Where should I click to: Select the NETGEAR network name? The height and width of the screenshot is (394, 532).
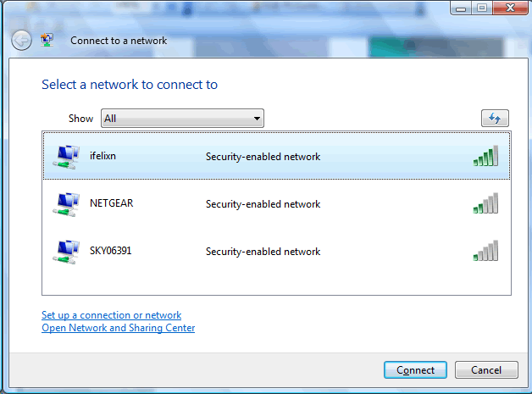click(111, 203)
